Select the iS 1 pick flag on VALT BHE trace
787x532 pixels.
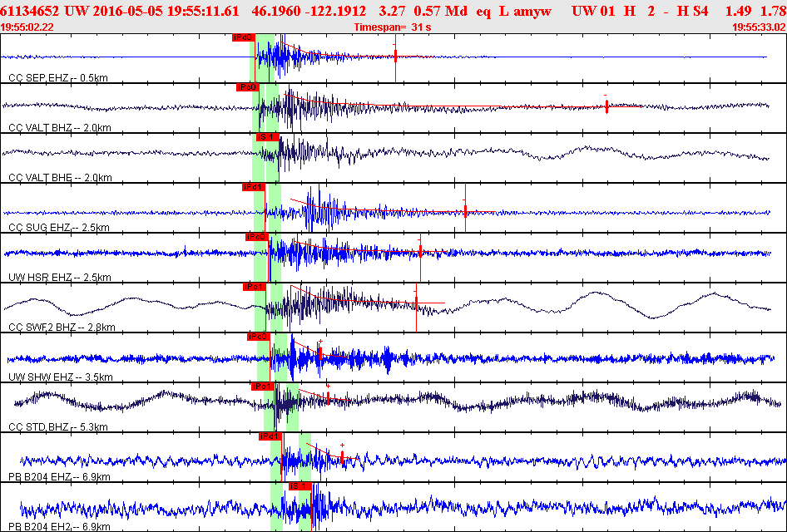pos(268,137)
